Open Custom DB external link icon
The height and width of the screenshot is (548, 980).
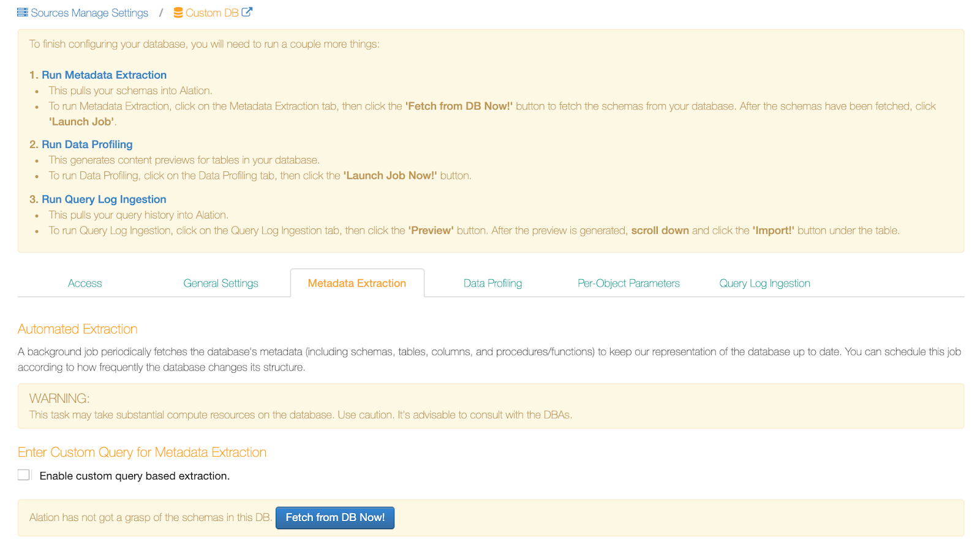pos(247,12)
